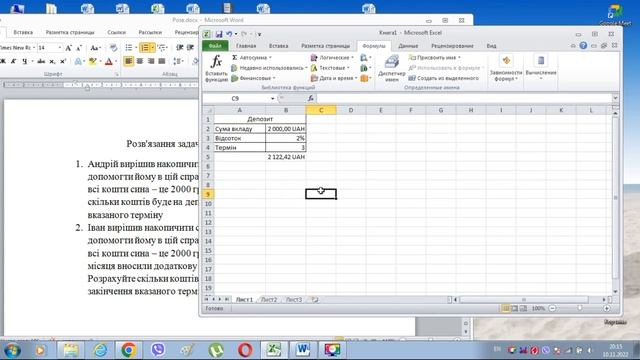Open the Name Box dropdown arrow
This screenshot has width=640, height=360.
272,99
